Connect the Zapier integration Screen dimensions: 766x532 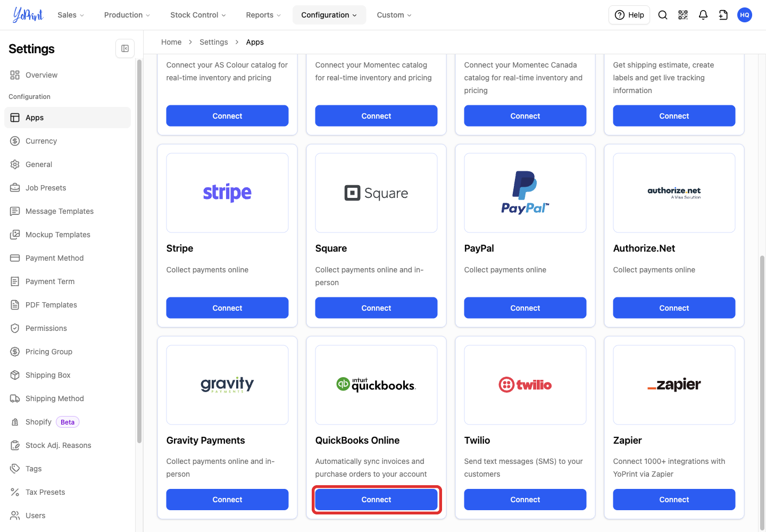[675, 500]
